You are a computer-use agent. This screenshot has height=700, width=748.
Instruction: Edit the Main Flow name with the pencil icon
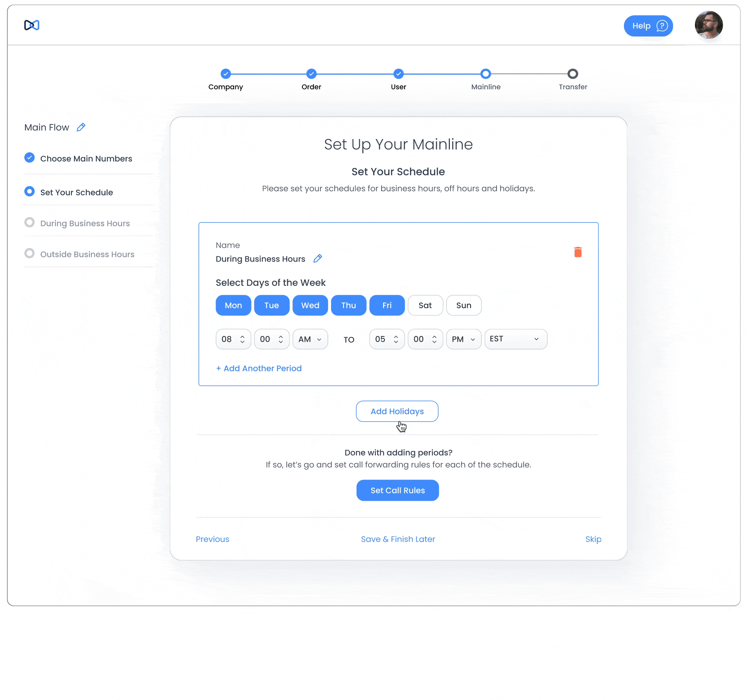pos(81,127)
